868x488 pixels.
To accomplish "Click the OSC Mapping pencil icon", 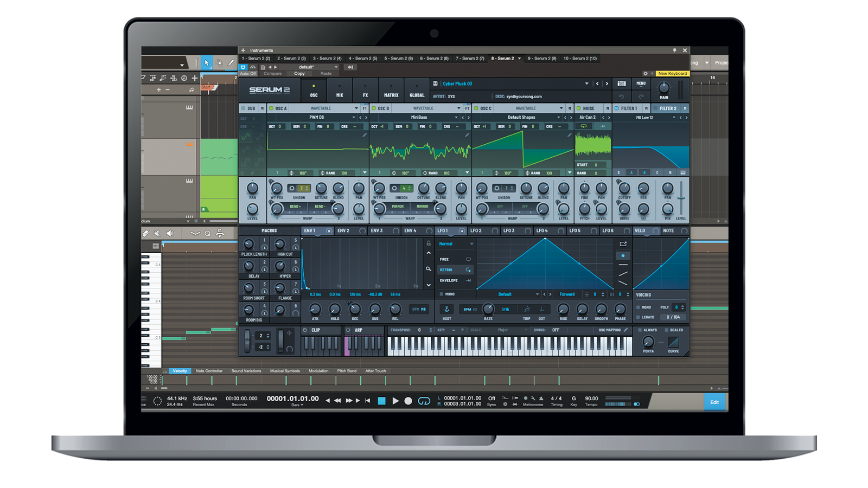I will point(626,330).
